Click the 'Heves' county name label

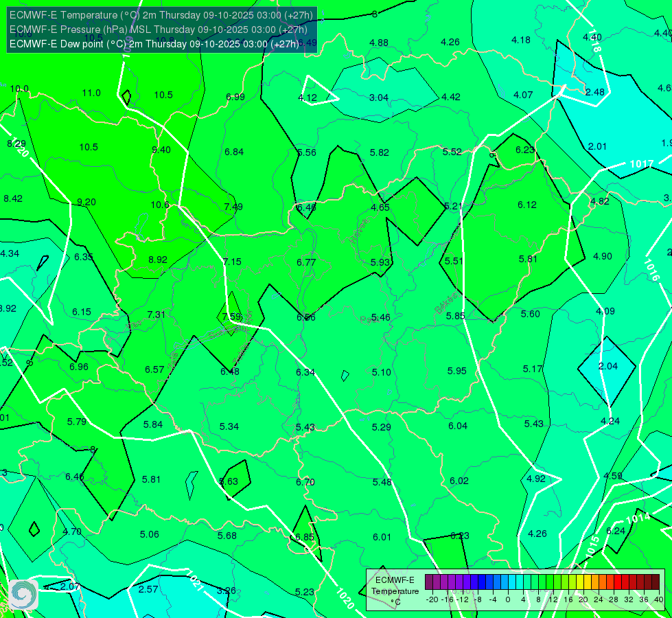click(359, 231)
